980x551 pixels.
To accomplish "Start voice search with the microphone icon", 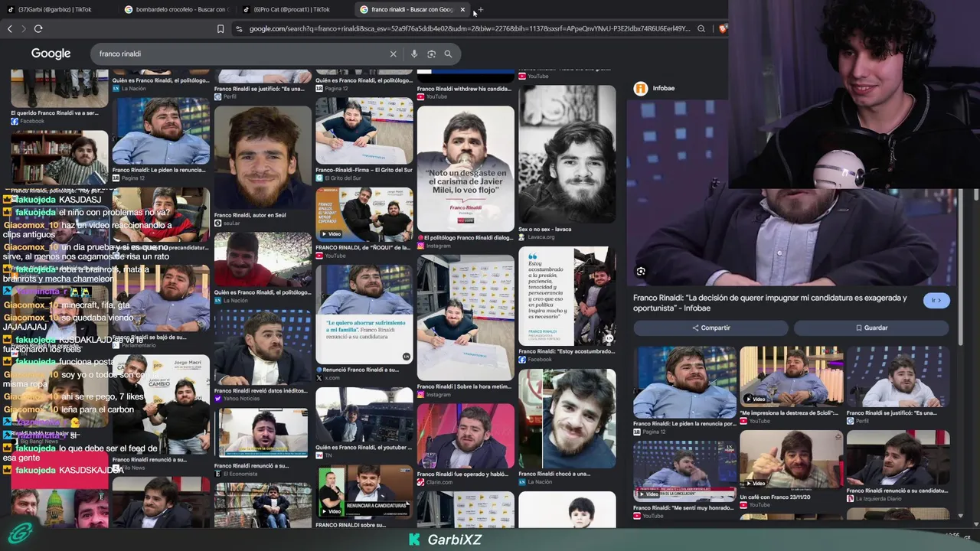I will pyautogui.click(x=414, y=54).
